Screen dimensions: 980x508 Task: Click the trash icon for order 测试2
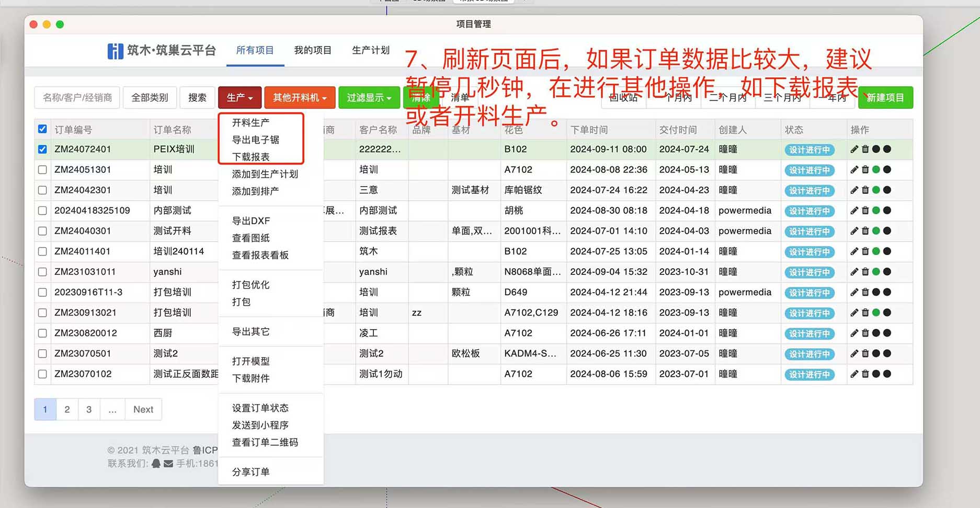tap(865, 353)
